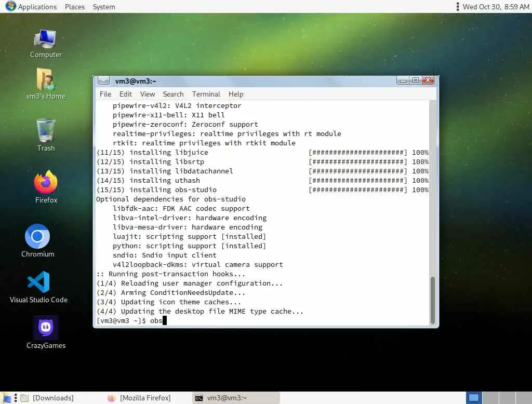Click the "sndio: Sndio input client" line

click(165, 255)
